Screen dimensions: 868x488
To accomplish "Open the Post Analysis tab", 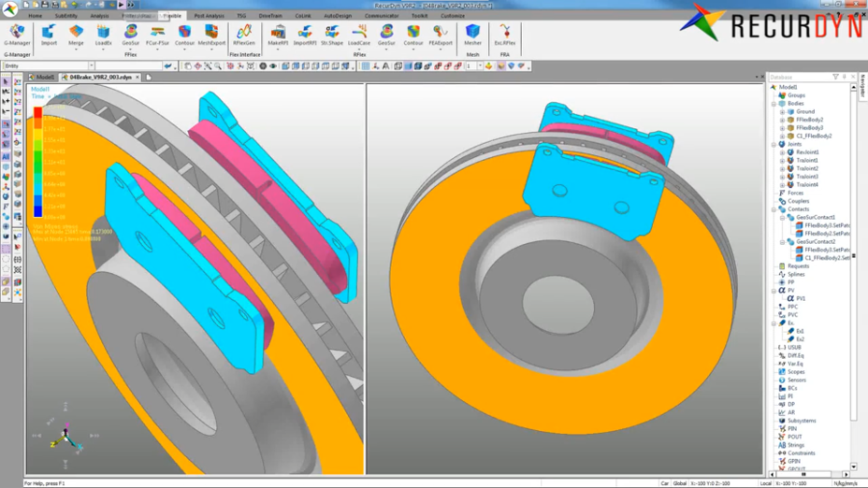I will pos(210,16).
